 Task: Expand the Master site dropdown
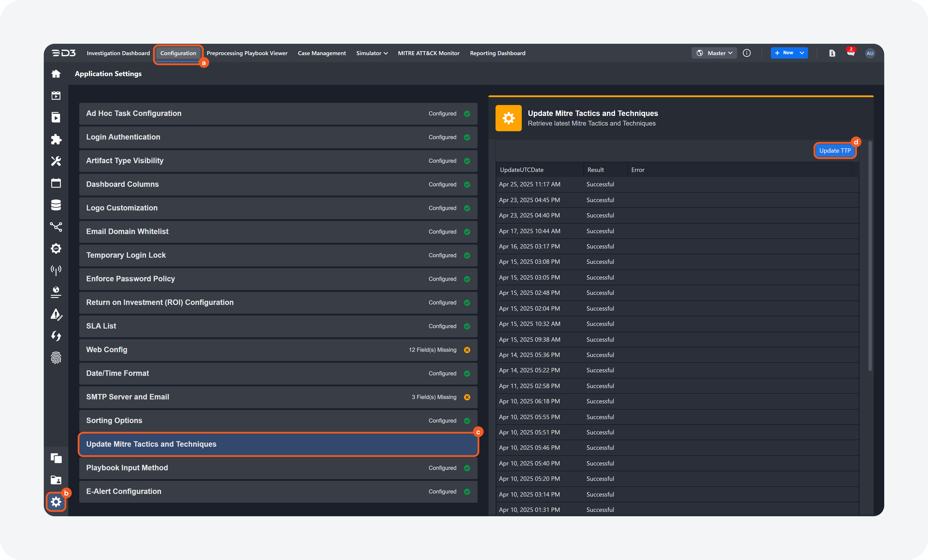pyautogui.click(x=714, y=53)
